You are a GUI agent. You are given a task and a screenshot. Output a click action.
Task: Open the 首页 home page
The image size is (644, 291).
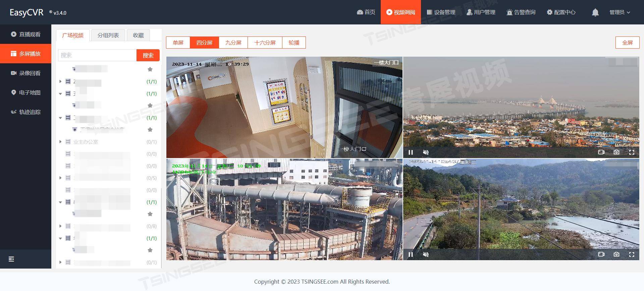point(366,12)
